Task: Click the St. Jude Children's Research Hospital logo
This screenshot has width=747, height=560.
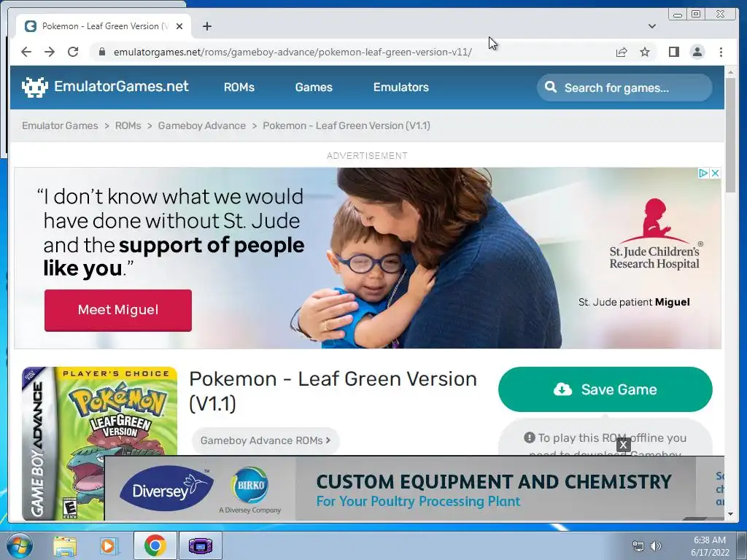Action: [655, 234]
